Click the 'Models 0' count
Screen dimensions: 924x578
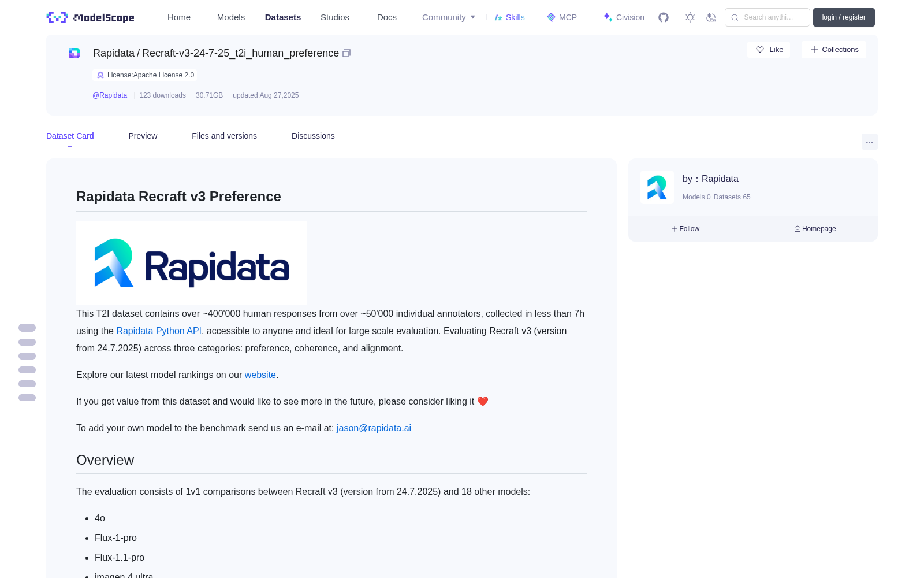696,197
